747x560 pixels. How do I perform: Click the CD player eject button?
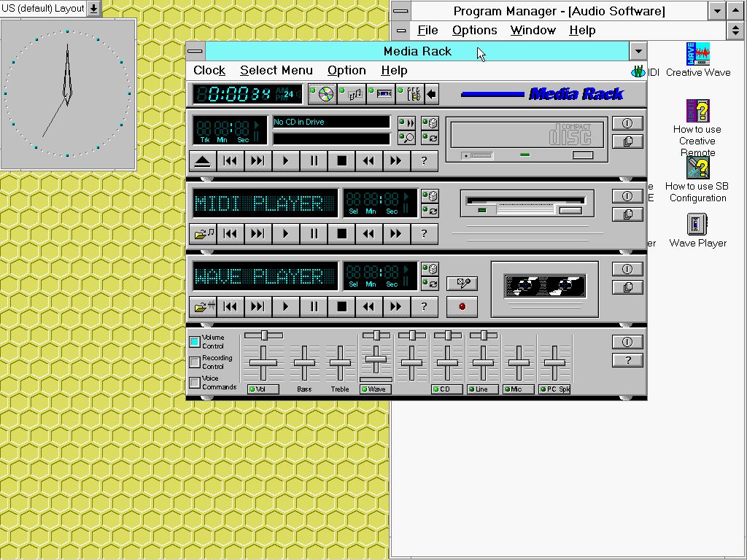tap(202, 161)
